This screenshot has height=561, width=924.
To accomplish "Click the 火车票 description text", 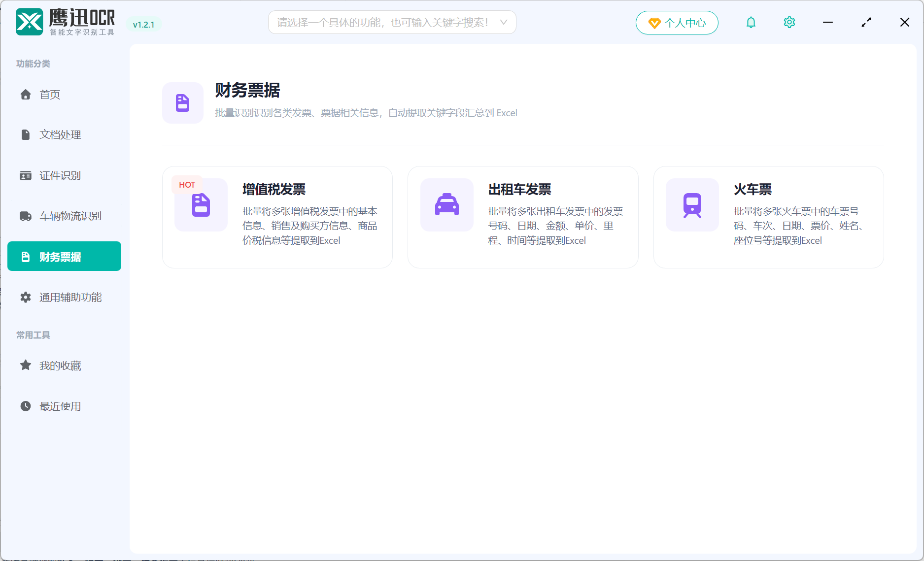I will coord(798,226).
